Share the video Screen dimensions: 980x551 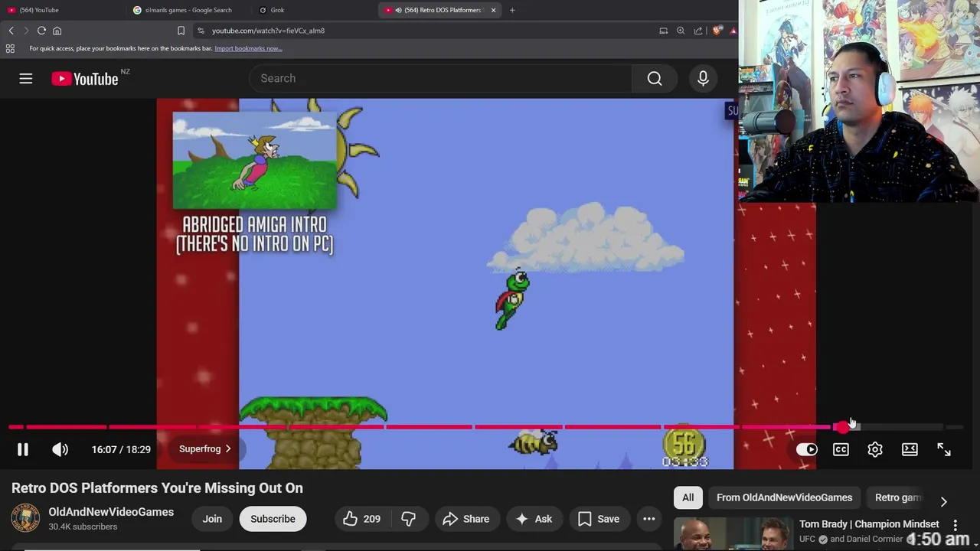tap(465, 519)
